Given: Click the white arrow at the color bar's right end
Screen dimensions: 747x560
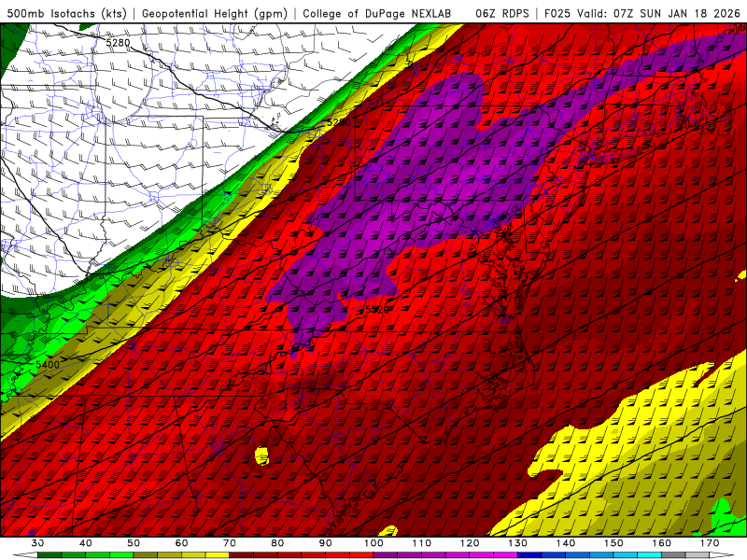Looking at the screenshot, I should tap(721, 554).
